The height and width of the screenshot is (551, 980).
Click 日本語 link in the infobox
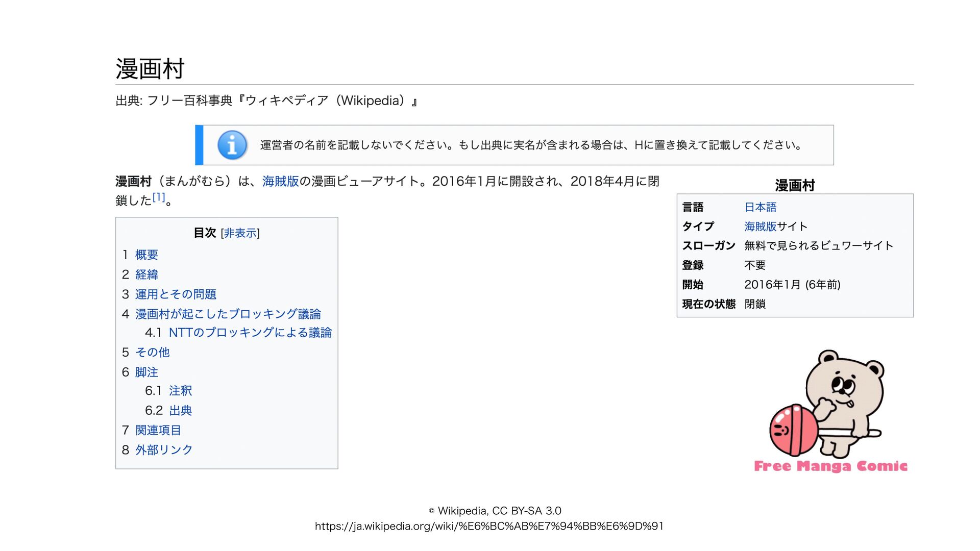(x=760, y=207)
